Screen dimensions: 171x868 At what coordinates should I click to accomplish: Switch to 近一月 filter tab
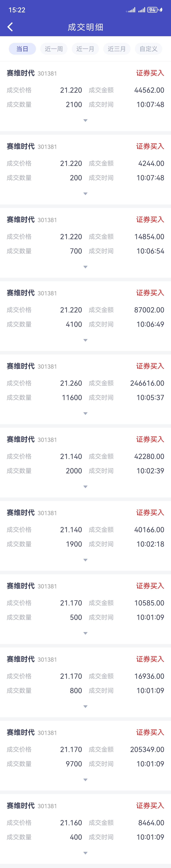click(85, 49)
